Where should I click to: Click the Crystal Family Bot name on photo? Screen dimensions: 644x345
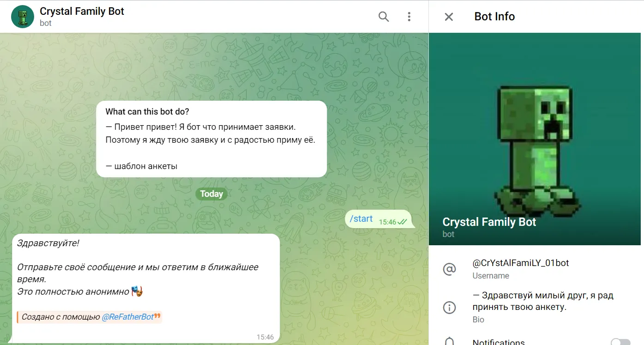click(x=489, y=222)
